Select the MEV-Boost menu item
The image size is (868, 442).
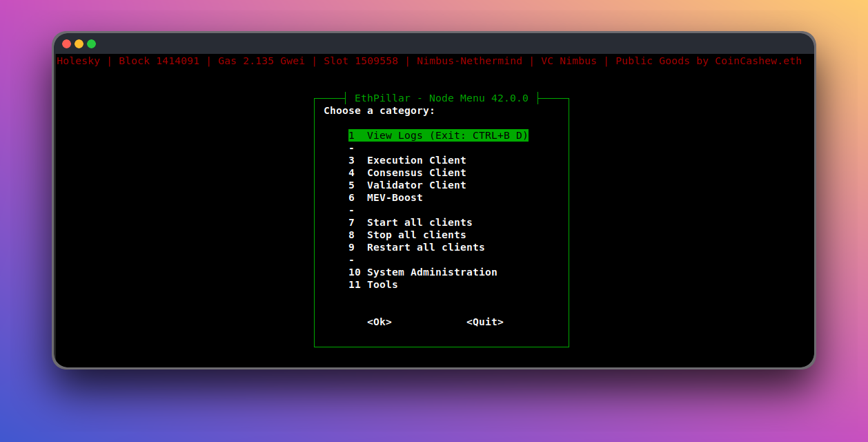tap(386, 198)
